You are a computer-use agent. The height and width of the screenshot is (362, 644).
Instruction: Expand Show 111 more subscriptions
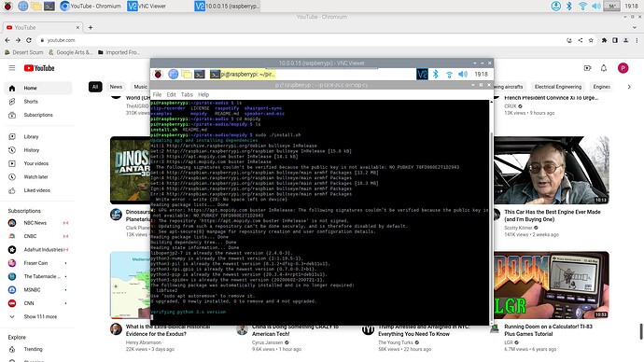[37, 317]
